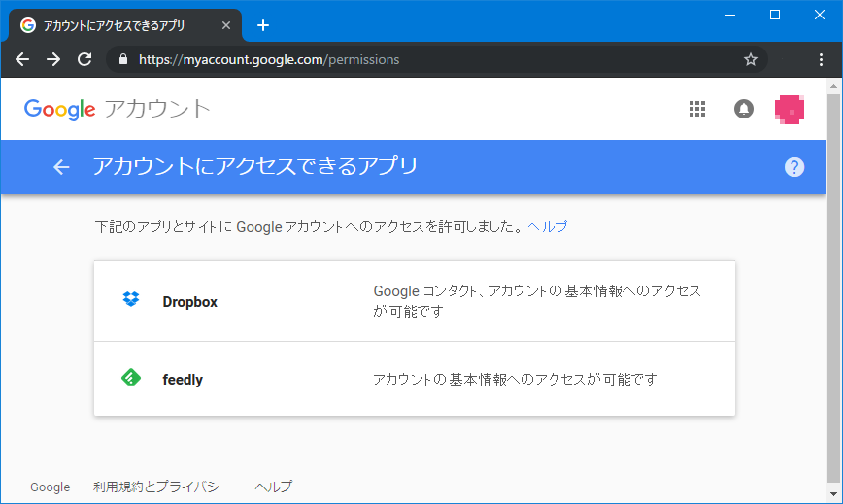The height and width of the screenshot is (504, 843).
Task: Click the Dropbox logo icon
Action: pos(131,299)
